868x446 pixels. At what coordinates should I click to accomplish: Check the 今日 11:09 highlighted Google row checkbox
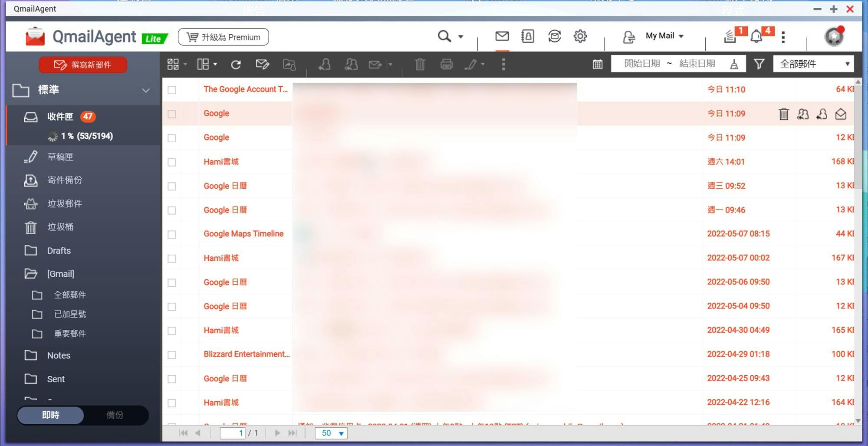172,114
